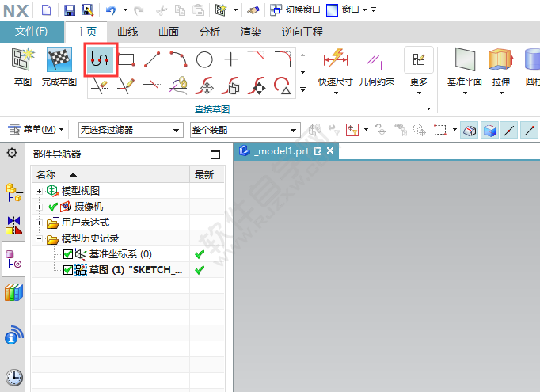Collapse the 模型历史记录 tree node
Viewport: 540px width, 392px height.
40,238
